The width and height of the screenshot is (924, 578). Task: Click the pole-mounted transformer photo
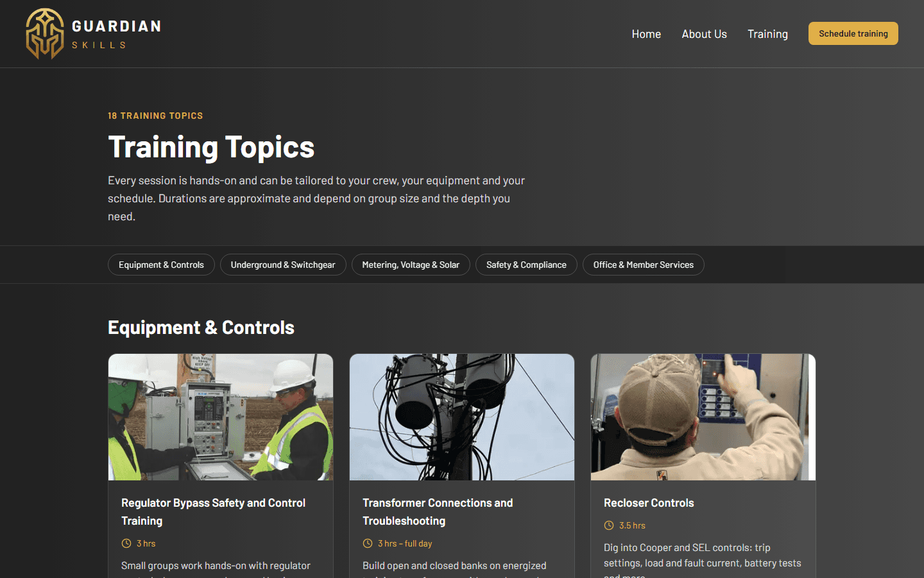[x=462, y=417]
